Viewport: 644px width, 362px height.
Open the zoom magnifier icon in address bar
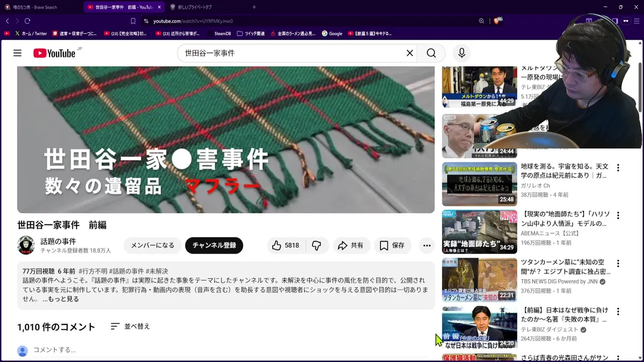tap(481, 21)
